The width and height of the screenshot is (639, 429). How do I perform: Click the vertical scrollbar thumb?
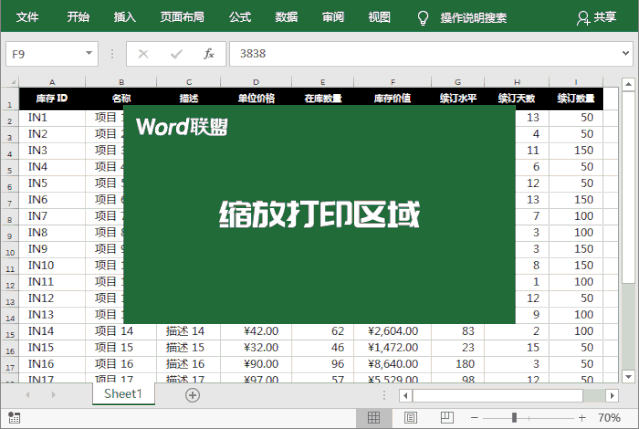[x=628, y=187]
